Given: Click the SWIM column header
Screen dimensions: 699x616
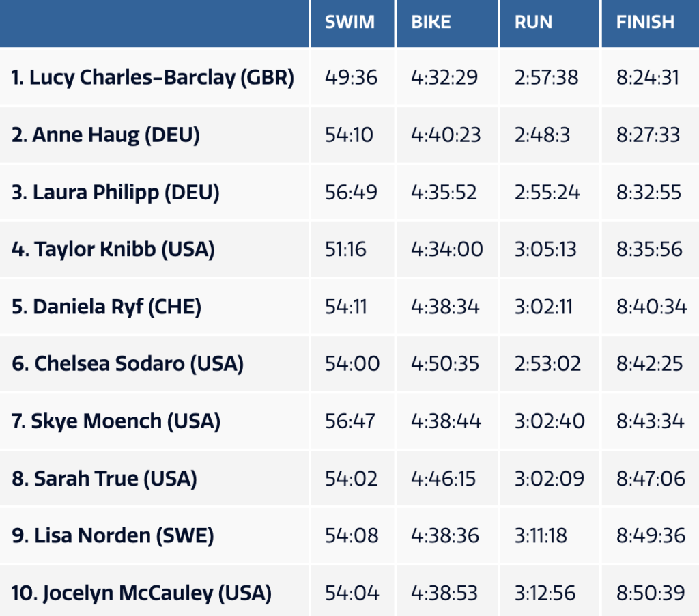Looking at the screenshot, I should click(x=349, y=22).
